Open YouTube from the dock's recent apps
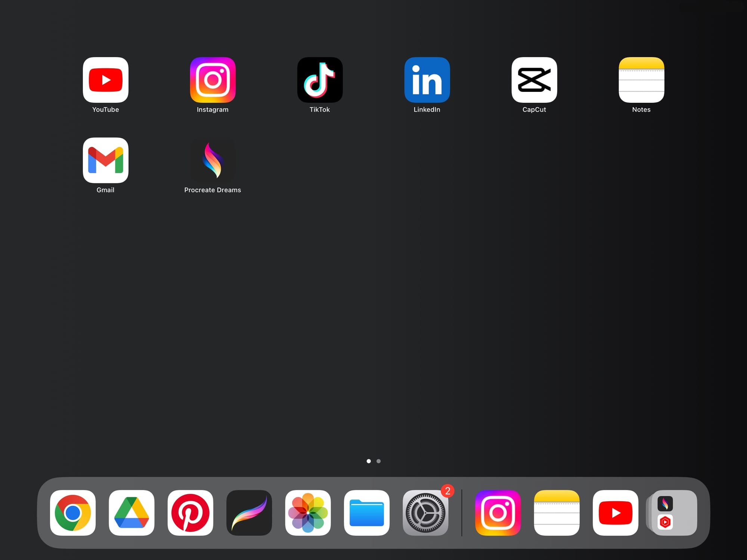747x560 pixels. (616, 513)
